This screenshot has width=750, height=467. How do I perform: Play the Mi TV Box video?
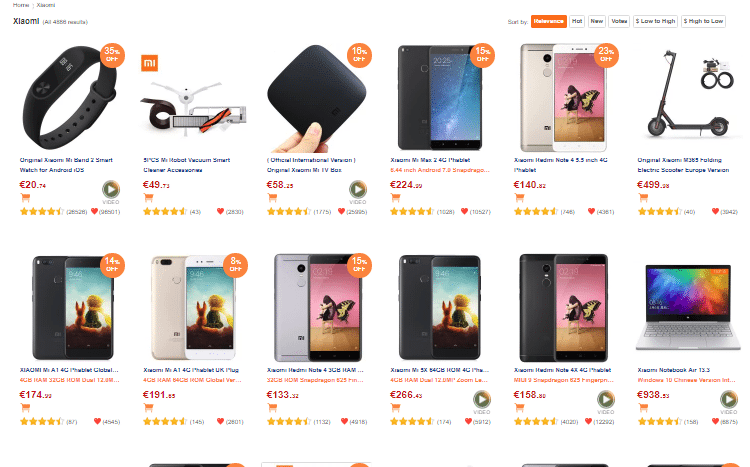tap(356, 188)
